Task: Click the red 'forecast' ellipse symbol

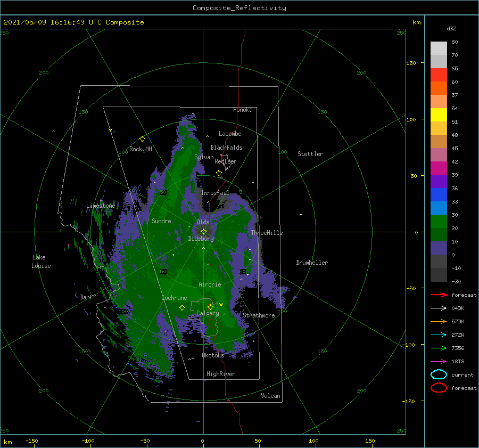Action: click(x=439, y=388)
